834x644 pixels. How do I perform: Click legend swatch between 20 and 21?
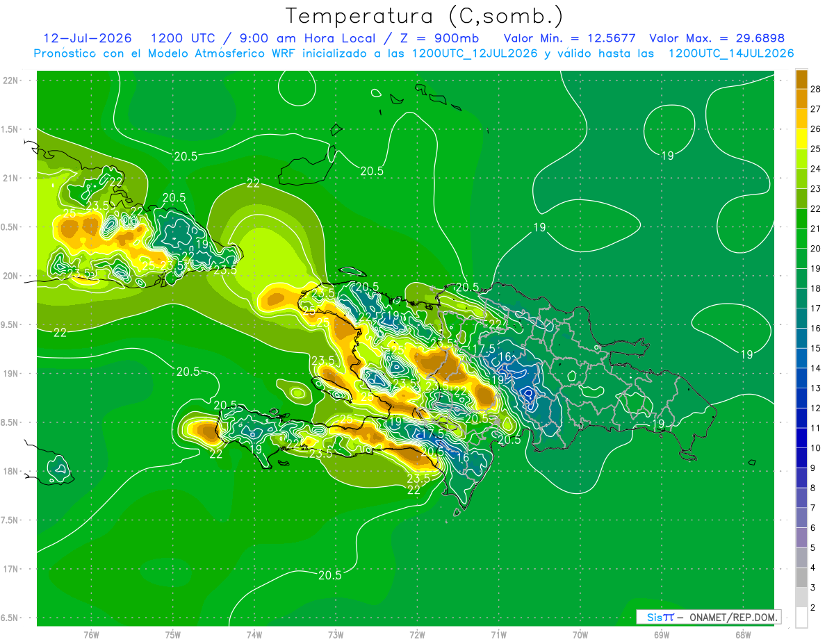(801, 238)
